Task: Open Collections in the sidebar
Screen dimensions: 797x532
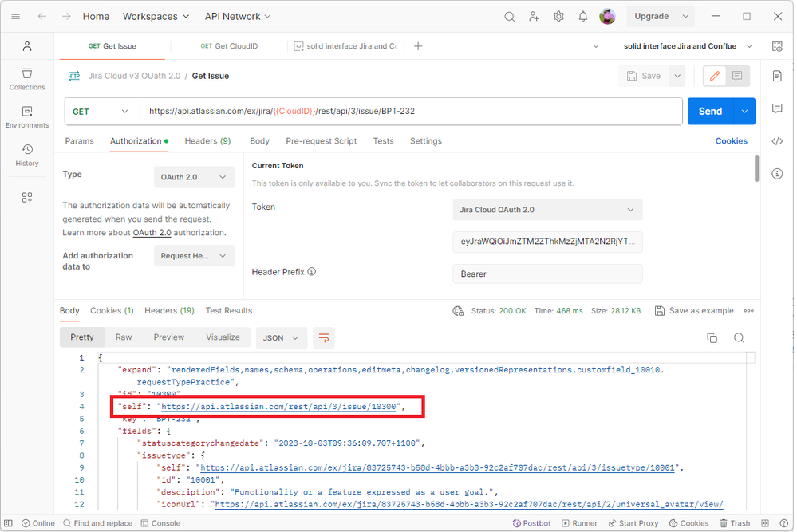Action: (27, 79)
